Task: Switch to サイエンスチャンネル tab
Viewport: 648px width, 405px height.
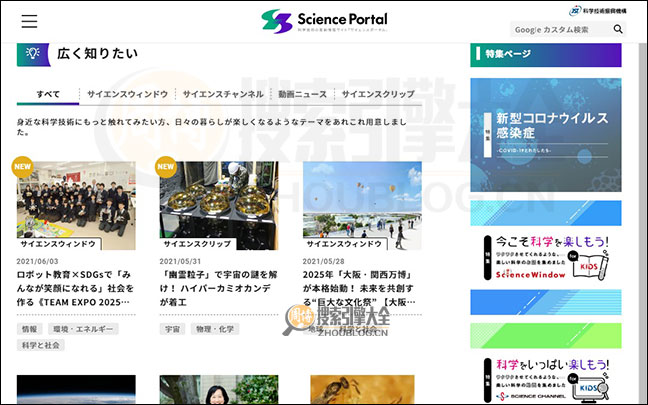Action: coord(223,94)
